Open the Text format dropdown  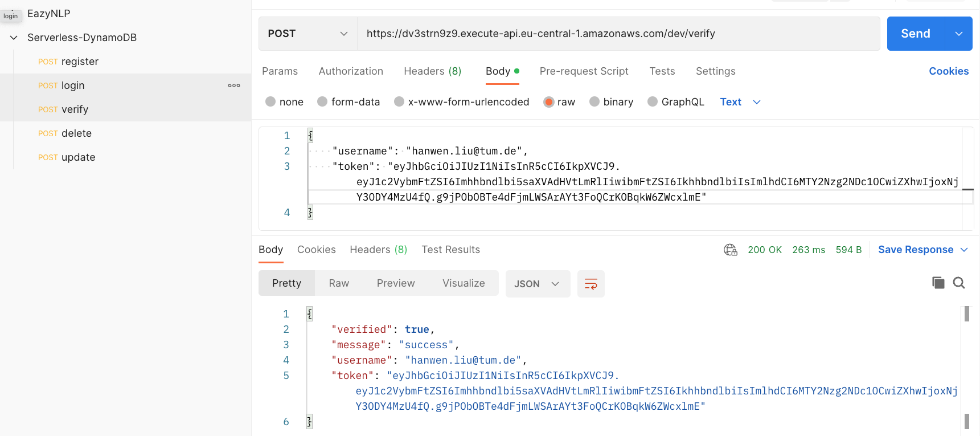click(x=740, y=102)
